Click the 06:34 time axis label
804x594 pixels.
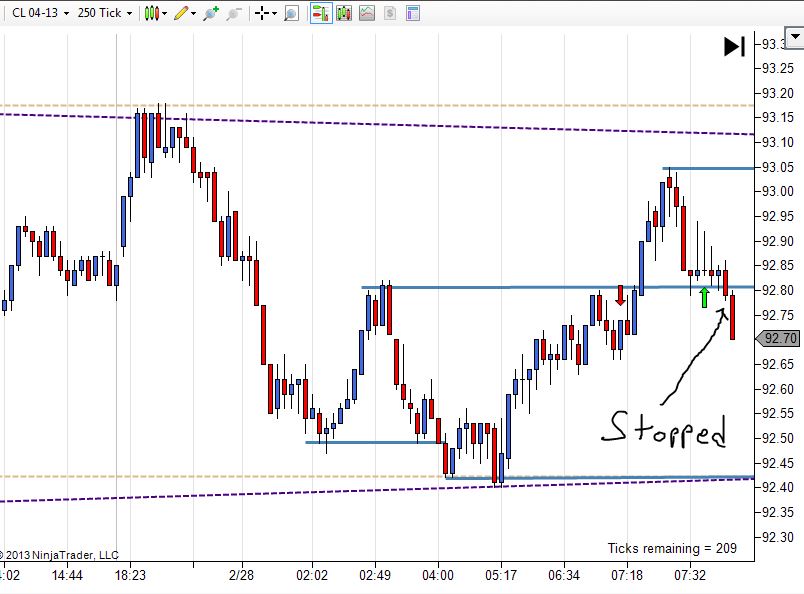click(564, 575)
